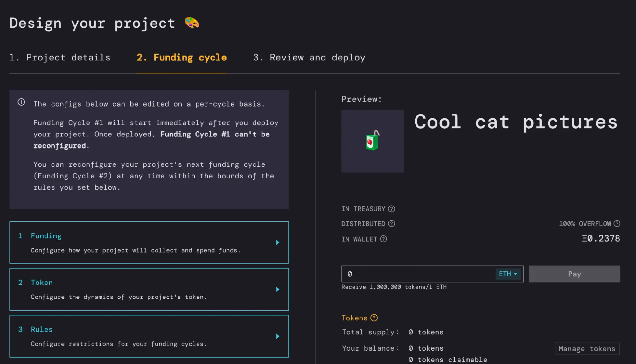Screen dimensions: 636x364
Task: Click the Overflow help question icon
Action: coord(617,224)
